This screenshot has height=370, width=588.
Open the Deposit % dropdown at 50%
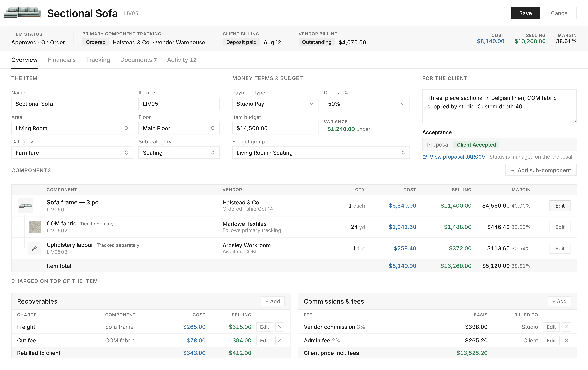coord(367,104)
